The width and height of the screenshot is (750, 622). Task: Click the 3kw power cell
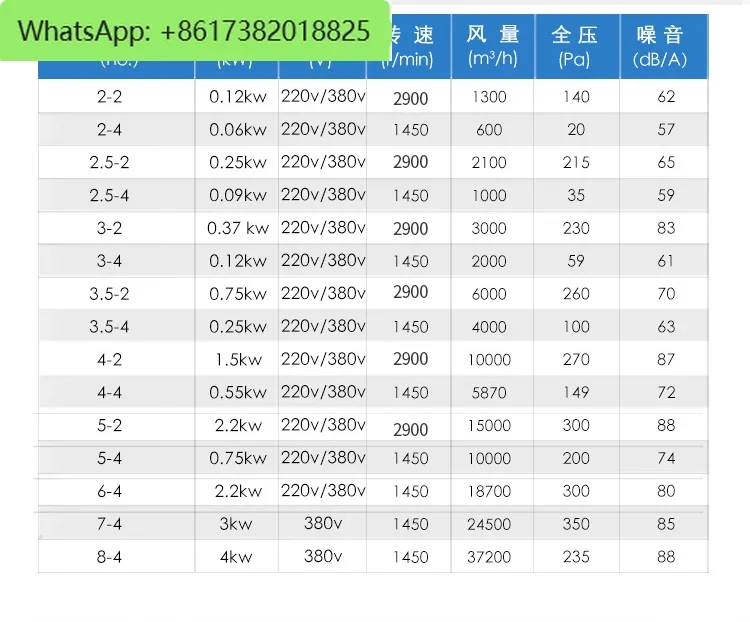coord(236,523)
